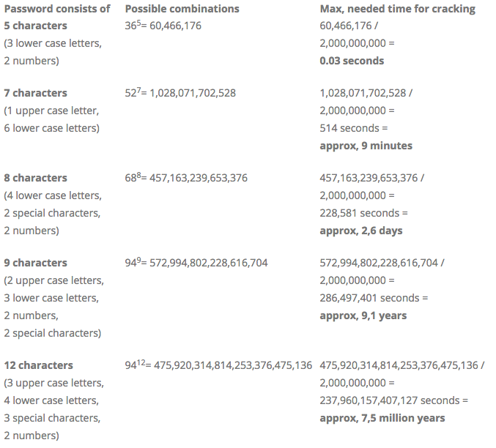Click the '0.03 seconds' result text
Image resolution: width=496 pixels, height=448 pixels.
(x=352, y=61)
